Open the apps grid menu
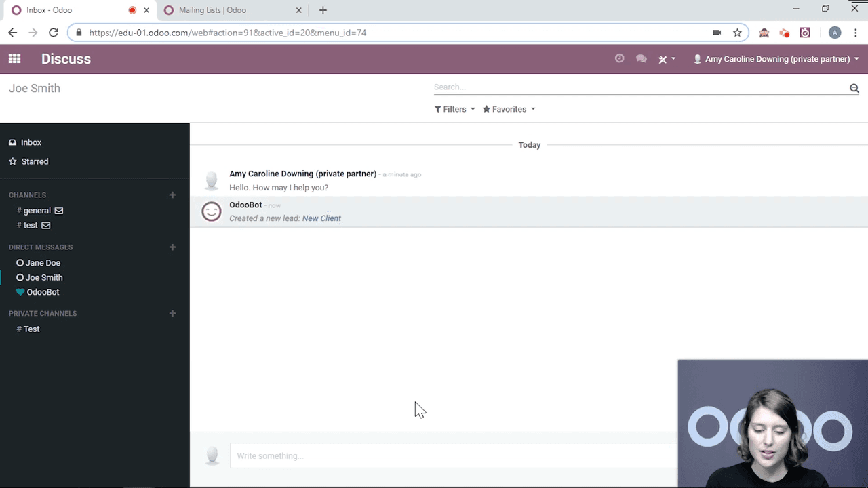 pyautogui.click(x=14, y=59)
